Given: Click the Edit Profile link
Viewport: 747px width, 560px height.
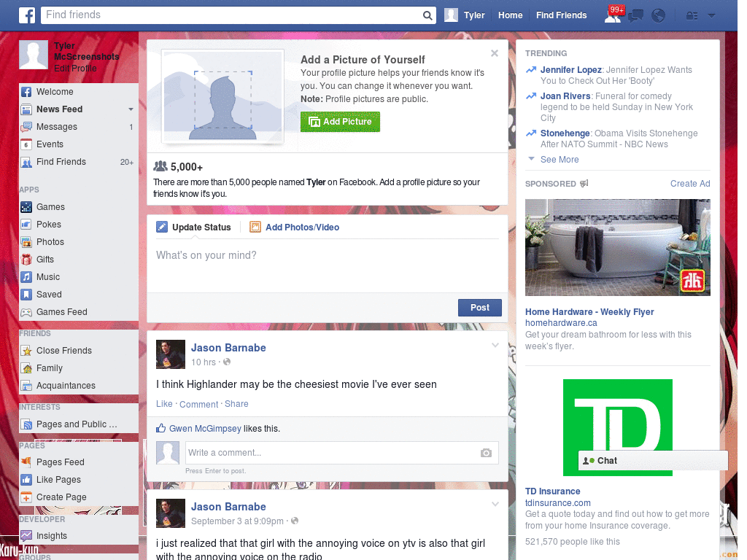Looking at the screenshot, I should pos(75,68).
